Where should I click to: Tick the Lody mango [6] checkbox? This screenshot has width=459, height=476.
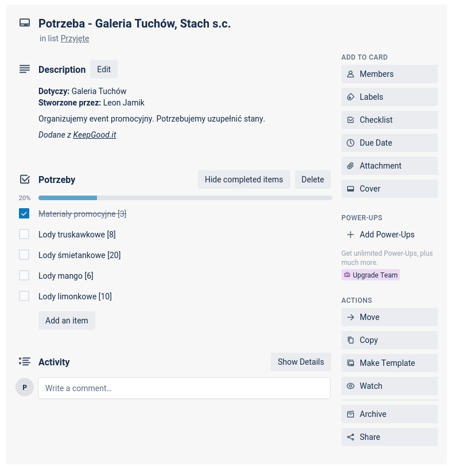(24, 276)
